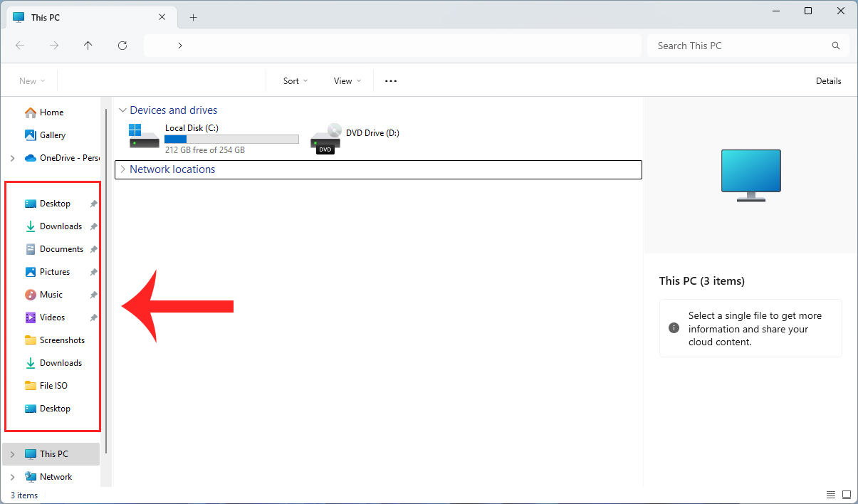The width and height of the screenshot is (858, 504).
Task: Open the Screenshots folder in the sidebar
Action: (61, 340)
